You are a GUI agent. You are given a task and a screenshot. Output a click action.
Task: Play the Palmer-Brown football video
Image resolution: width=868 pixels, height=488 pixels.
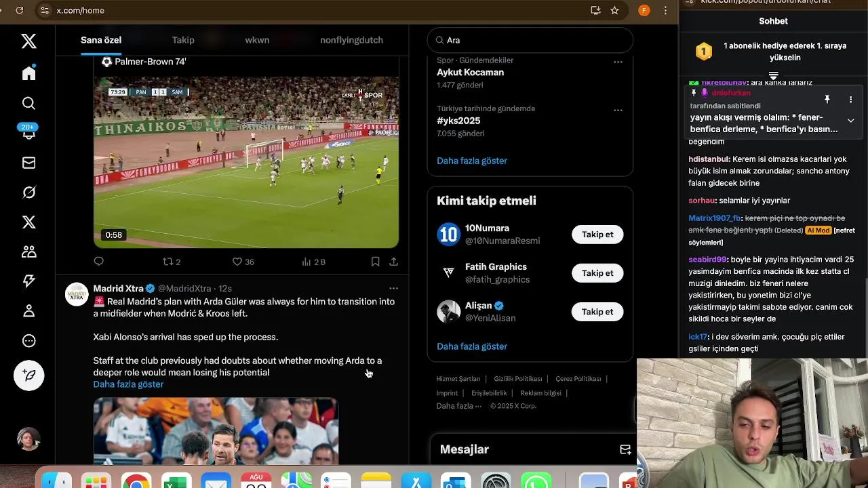click(x=246, y=162)
